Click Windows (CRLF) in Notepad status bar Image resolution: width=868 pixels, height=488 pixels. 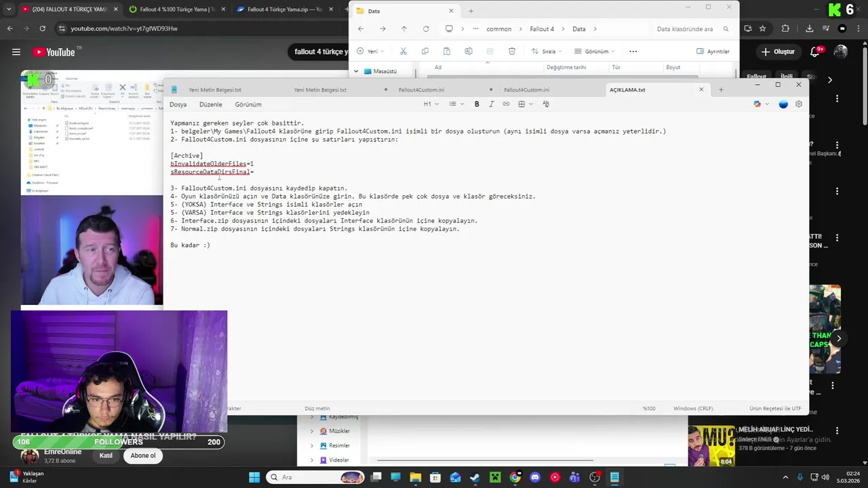(693, 409)
